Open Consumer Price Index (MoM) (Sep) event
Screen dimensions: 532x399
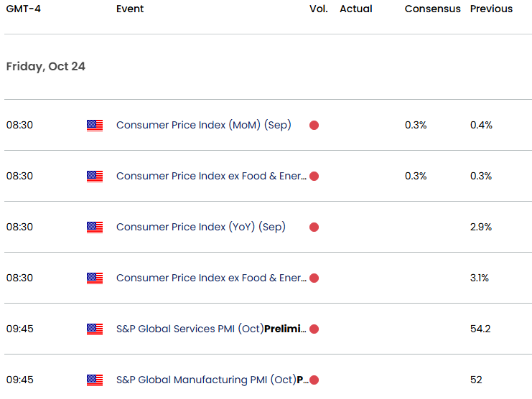(204, 125)
